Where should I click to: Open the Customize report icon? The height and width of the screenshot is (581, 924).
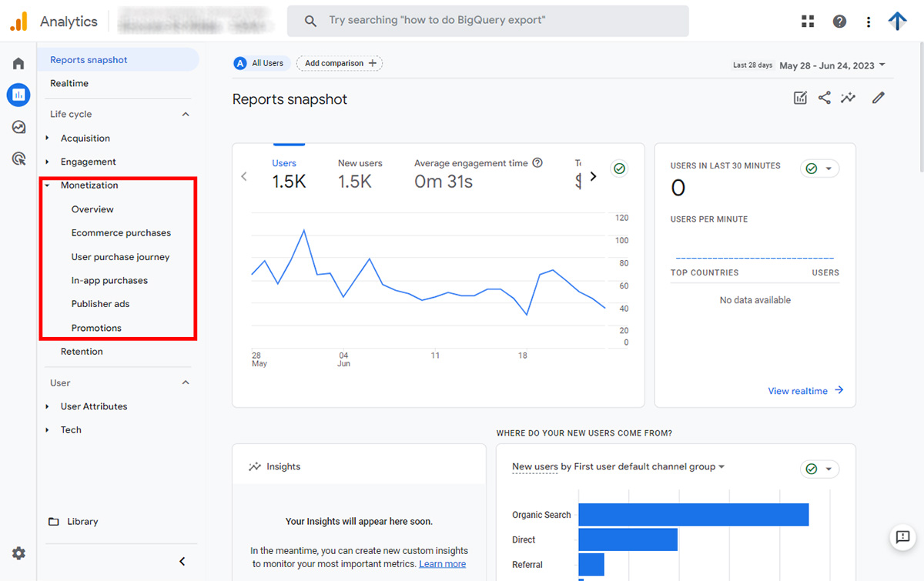[x=800, y=98]
